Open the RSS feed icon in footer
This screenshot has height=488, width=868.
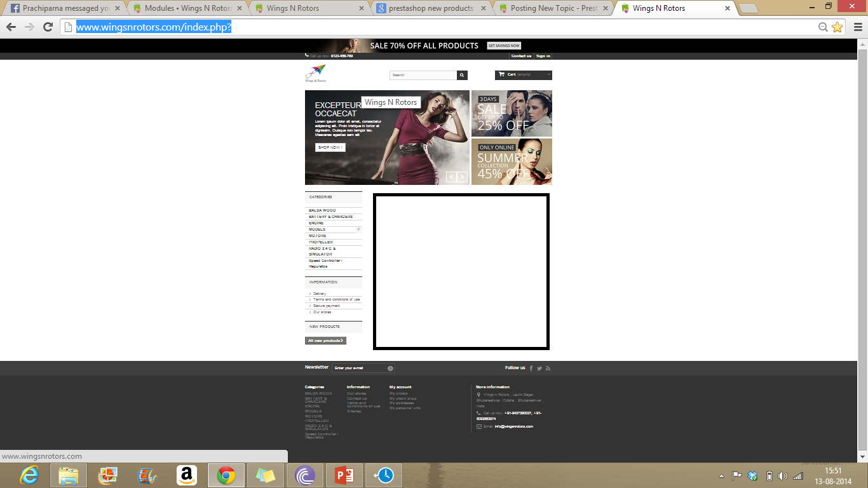[x=548, y=369]
